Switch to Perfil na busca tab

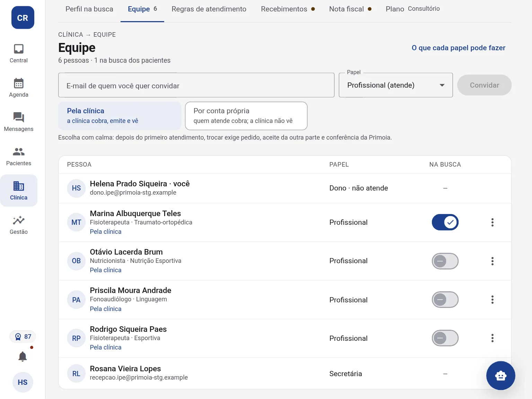point(89,9)
